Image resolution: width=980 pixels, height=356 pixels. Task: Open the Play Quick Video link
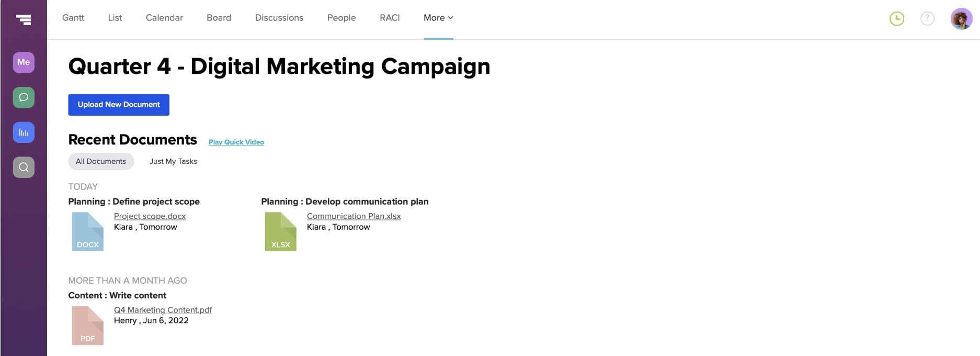pyautogui.click(x=236, y=142)
